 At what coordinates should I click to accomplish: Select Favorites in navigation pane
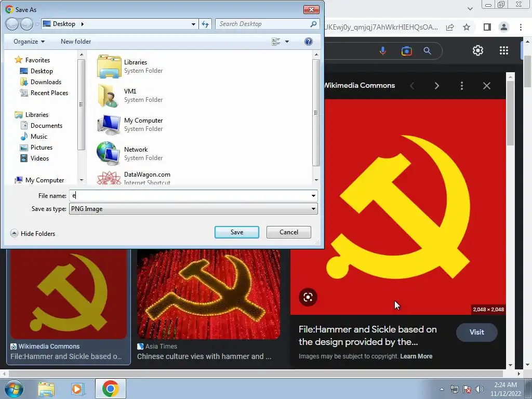point(33,60)
